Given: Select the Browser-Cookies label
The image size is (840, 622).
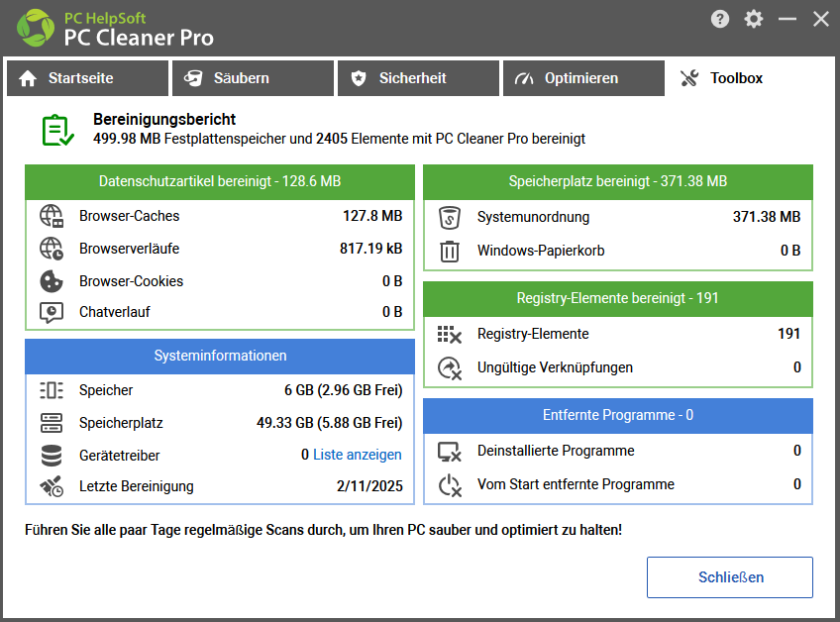Looking at the screenshot, I should pos(131,281).
